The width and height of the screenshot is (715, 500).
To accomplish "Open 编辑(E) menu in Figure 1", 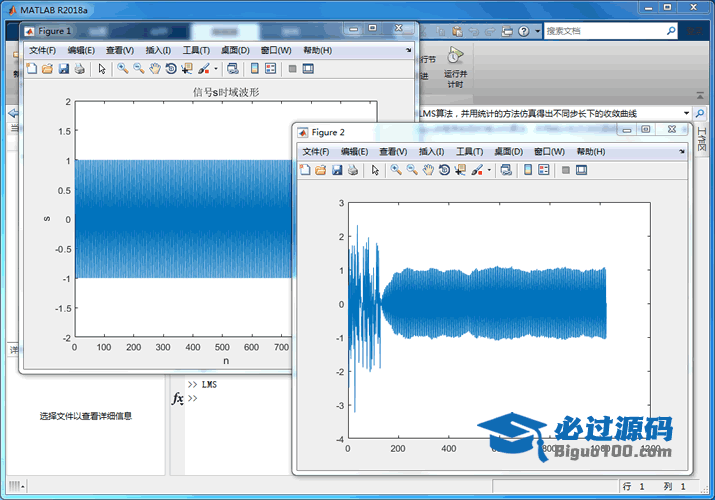I will click(x=81, y=50).
